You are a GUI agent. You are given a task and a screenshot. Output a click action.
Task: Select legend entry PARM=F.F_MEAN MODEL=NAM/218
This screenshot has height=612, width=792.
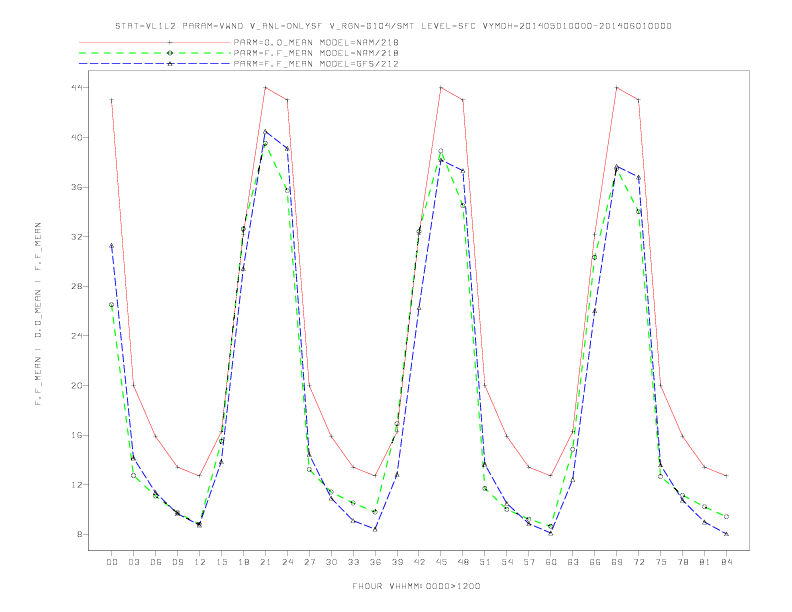[316, 53]
